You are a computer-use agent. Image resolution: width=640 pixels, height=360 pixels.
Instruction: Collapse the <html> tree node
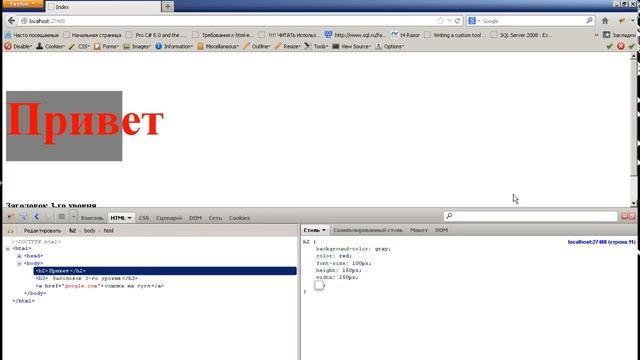(x=8, y=249)
